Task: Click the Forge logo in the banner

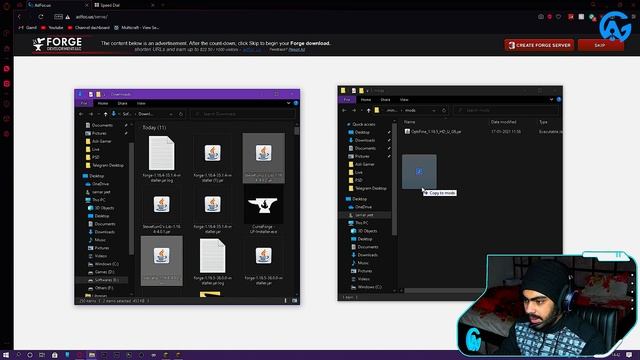Action: click(58, 44)
